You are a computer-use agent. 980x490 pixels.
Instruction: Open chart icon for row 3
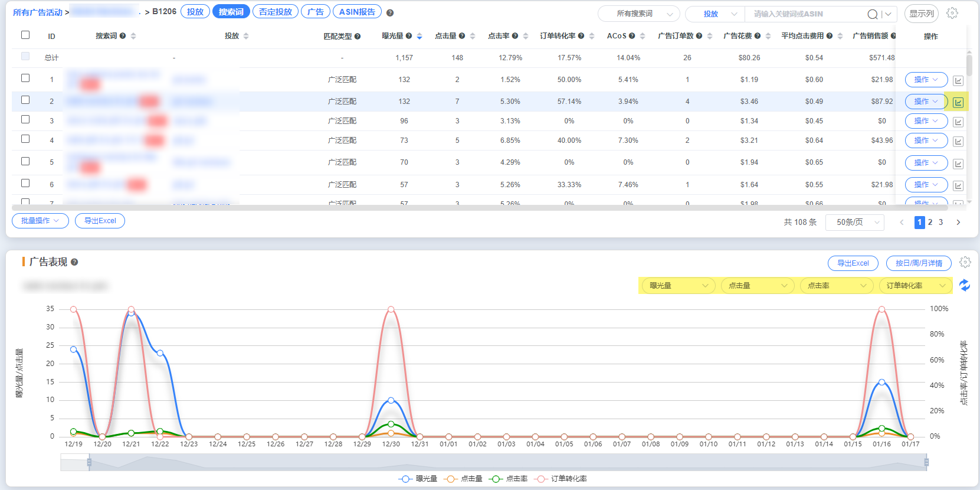[958, 122]
